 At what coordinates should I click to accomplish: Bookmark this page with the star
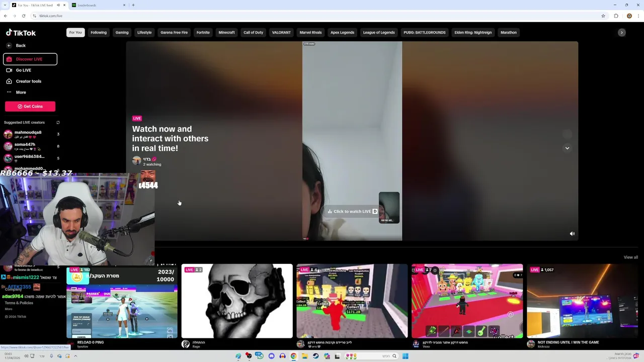point(603,16)
